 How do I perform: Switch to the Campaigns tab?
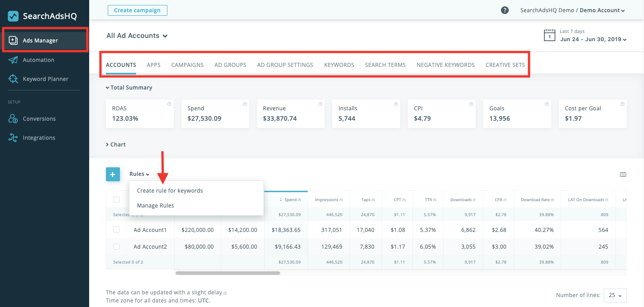click(x=187, y=65)
